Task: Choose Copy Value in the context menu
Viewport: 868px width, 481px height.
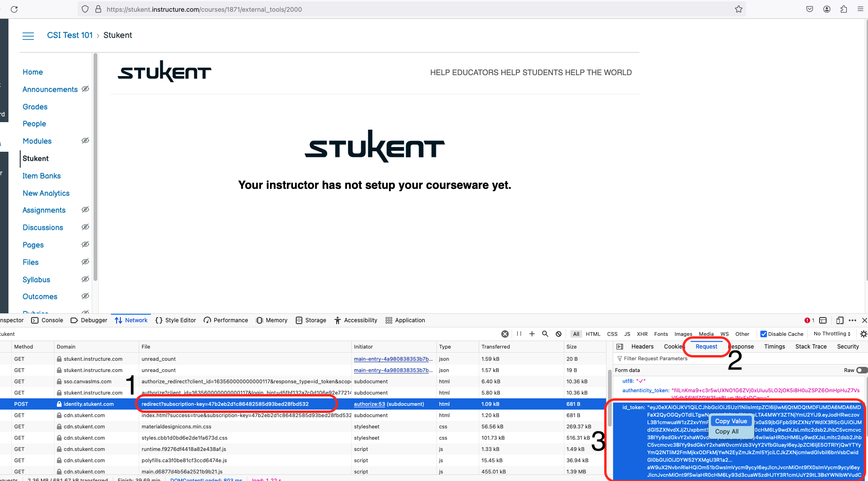Action: tap(731, 421)
